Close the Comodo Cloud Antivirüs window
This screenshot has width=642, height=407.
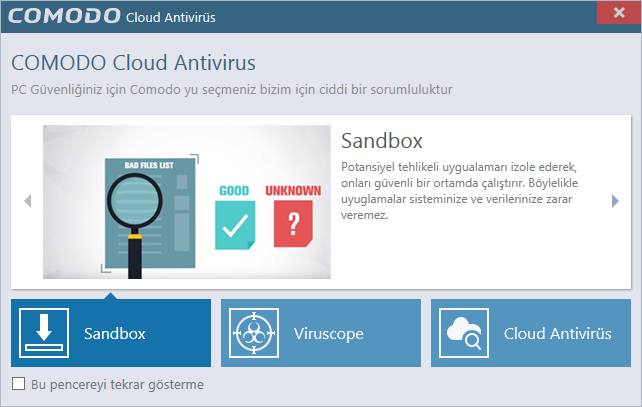(619, 13)
